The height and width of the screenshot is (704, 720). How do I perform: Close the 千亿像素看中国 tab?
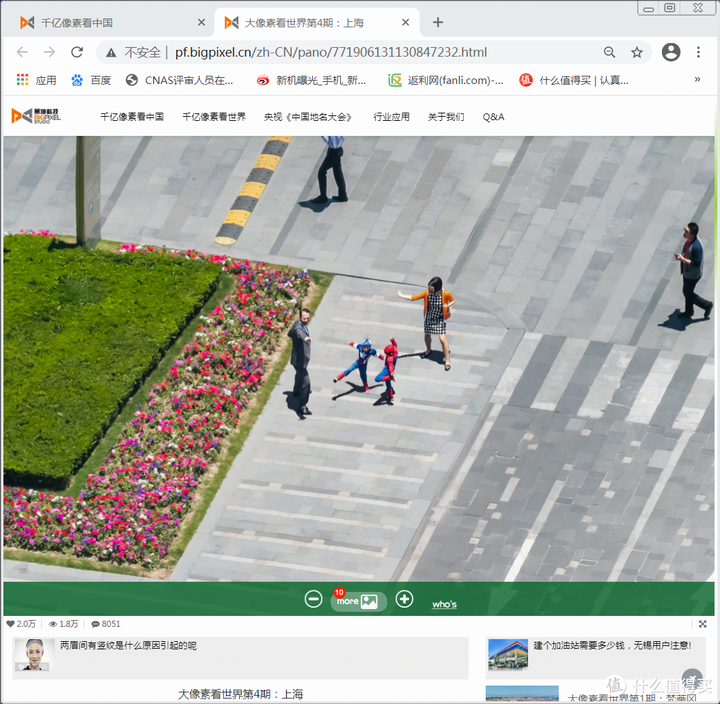(x=201, y=22)
